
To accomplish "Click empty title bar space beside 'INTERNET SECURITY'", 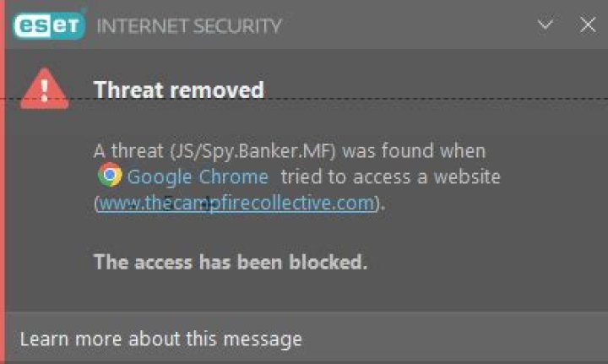I will [405, 25].
